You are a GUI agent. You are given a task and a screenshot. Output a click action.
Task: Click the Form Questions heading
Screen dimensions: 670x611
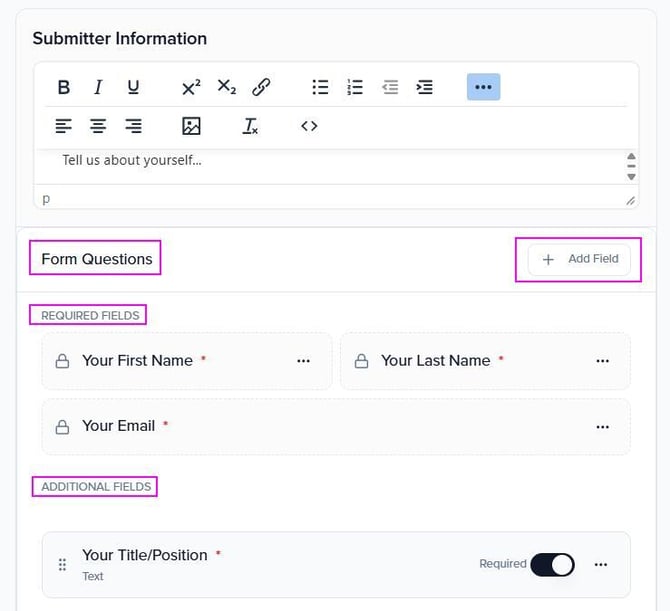point(97,259)
